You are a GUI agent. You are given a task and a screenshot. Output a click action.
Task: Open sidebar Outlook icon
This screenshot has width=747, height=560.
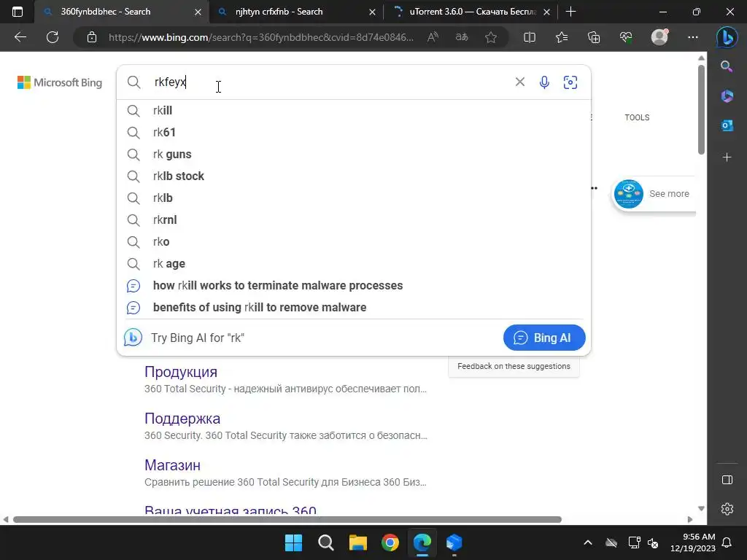point(727,125)
